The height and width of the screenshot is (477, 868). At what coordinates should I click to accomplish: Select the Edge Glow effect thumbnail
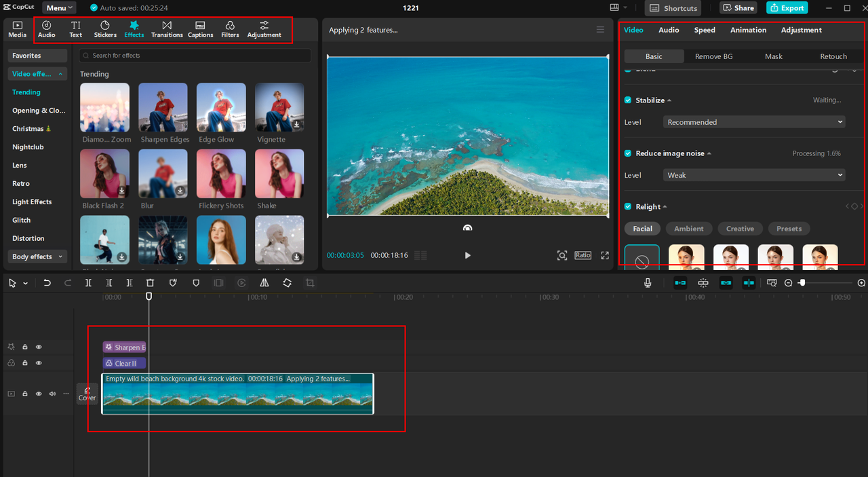coord(221,107)
